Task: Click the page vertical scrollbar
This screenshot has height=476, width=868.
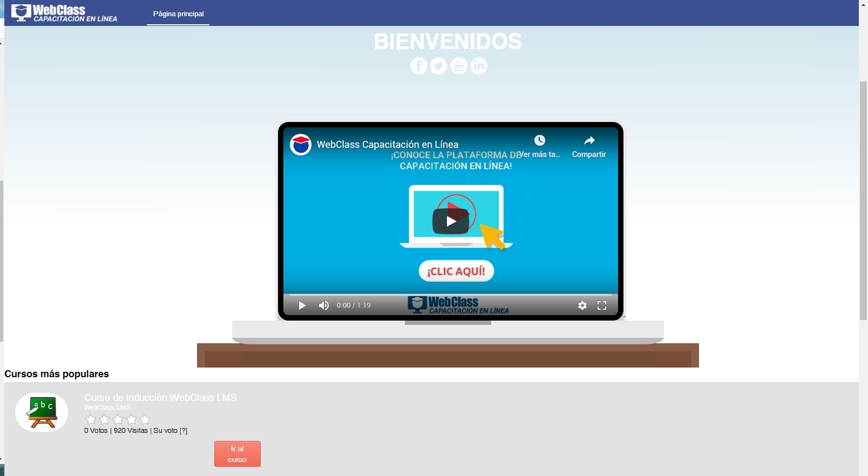Action: point(863,200)
